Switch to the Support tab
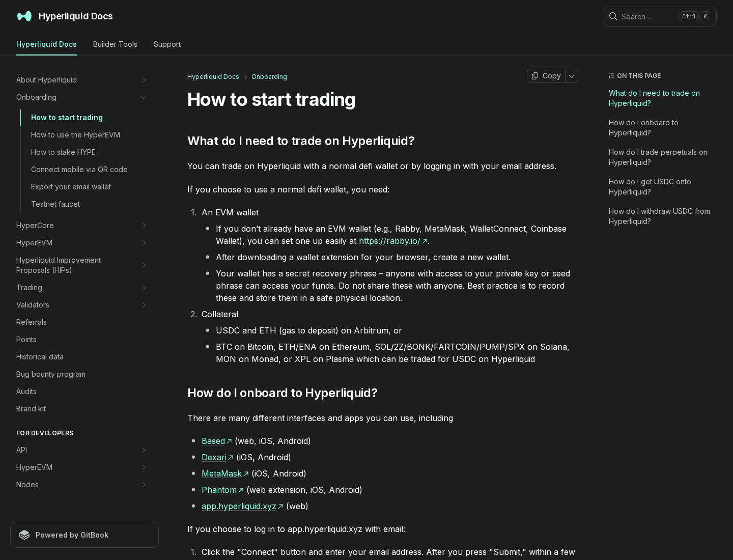Image resolution: width=733 pixels, height=560 pixels. pyautogui.click(x=167, y=44)
